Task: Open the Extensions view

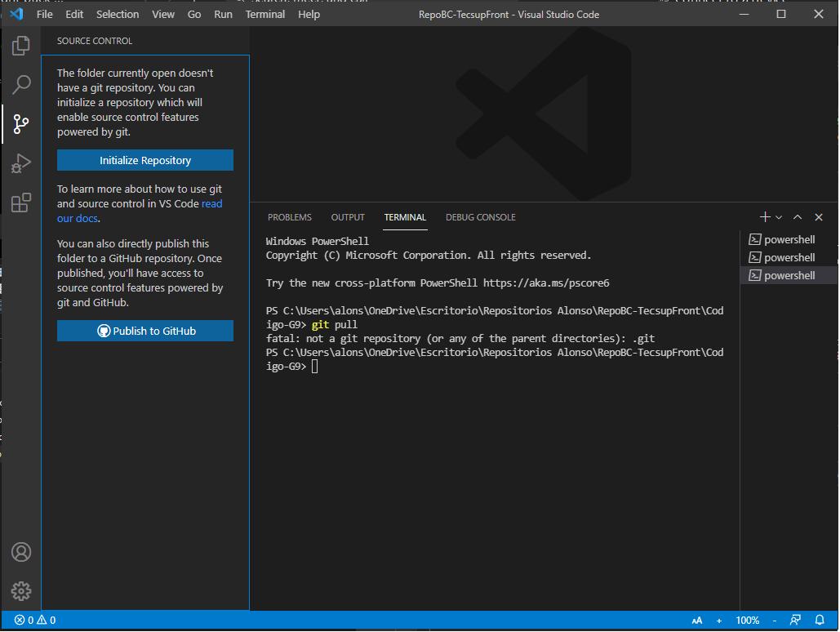Action: (x=20, y=203)
